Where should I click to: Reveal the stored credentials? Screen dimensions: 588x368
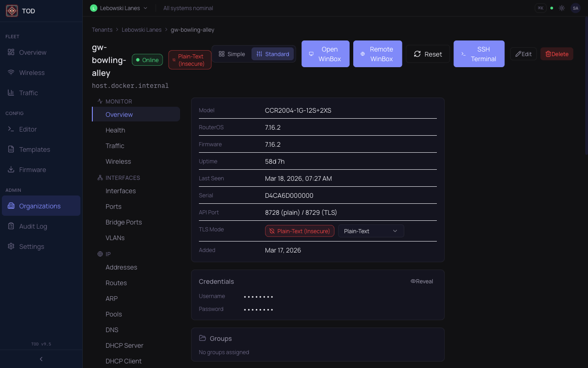422,281
